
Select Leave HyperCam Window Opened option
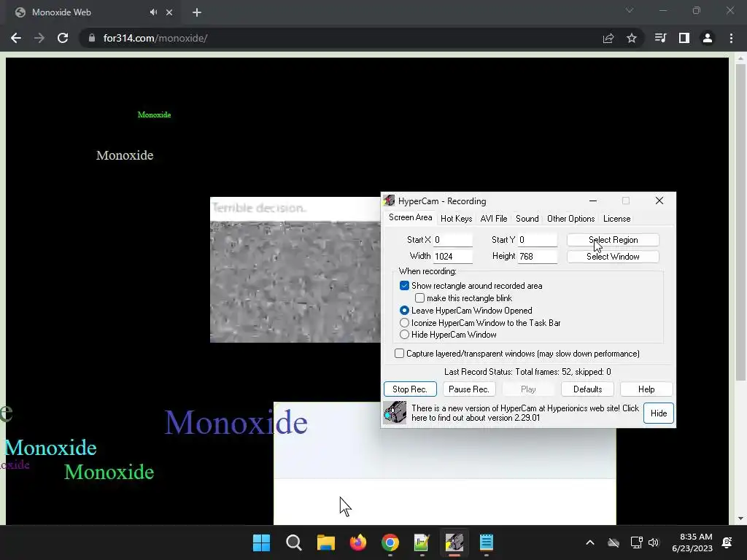pos(404,311)
